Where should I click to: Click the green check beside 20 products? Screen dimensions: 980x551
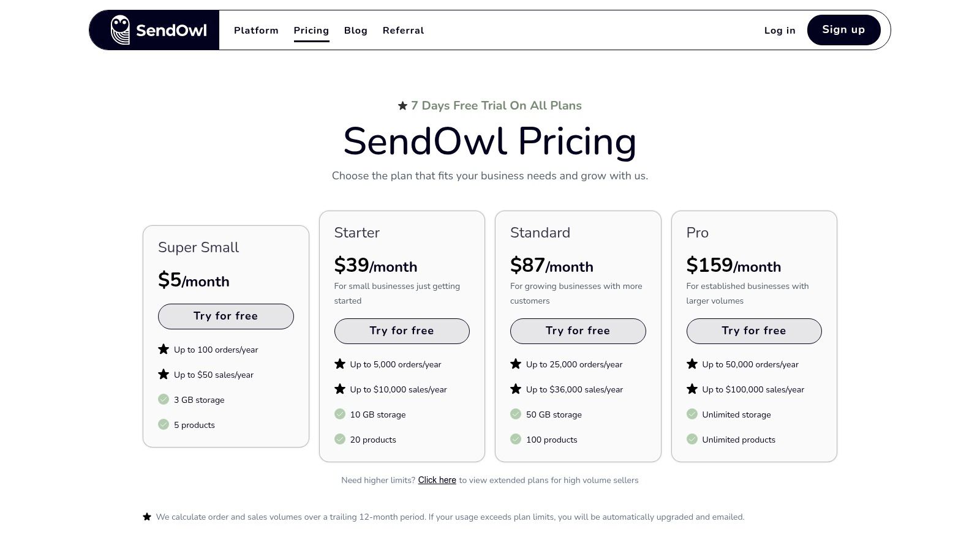coord(339,438)
